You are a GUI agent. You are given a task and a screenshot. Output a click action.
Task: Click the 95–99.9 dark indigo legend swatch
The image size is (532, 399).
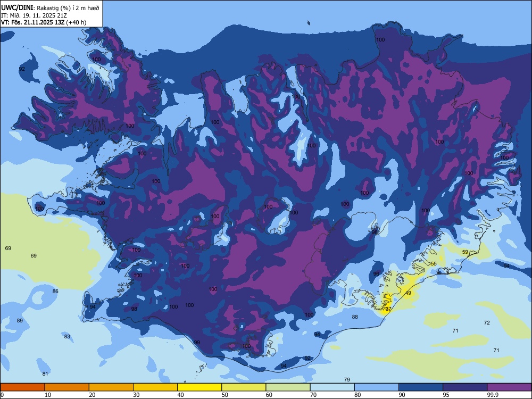[465, 387]
